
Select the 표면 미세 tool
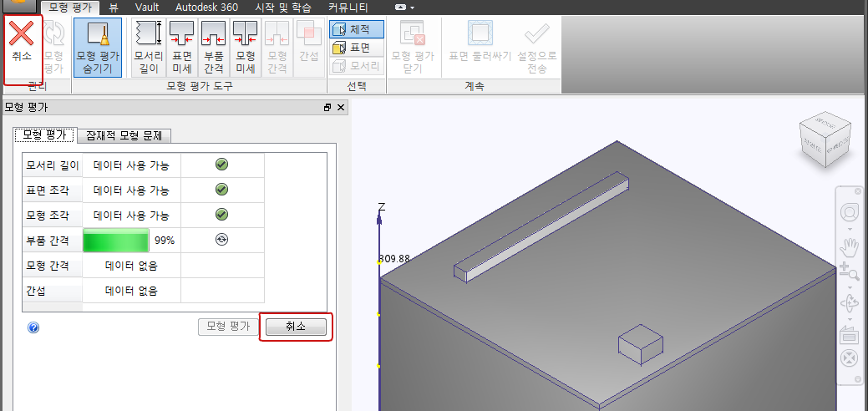(x=181, y=47)
